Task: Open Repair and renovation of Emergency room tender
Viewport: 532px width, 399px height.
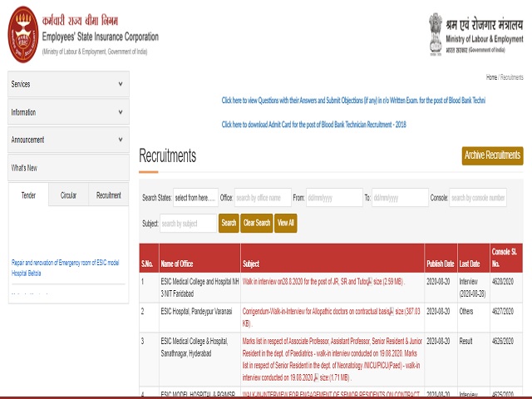Action: point(65,268)
